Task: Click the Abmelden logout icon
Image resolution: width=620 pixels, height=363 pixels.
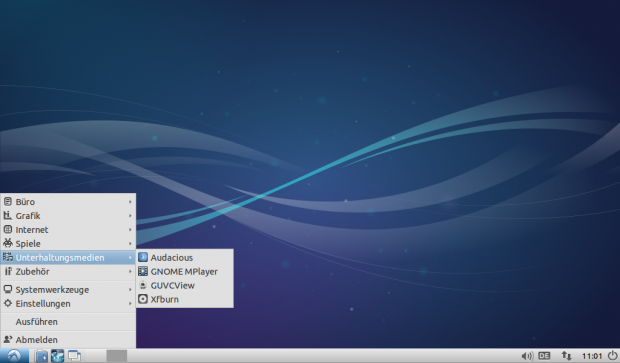Action: [8, 340]
